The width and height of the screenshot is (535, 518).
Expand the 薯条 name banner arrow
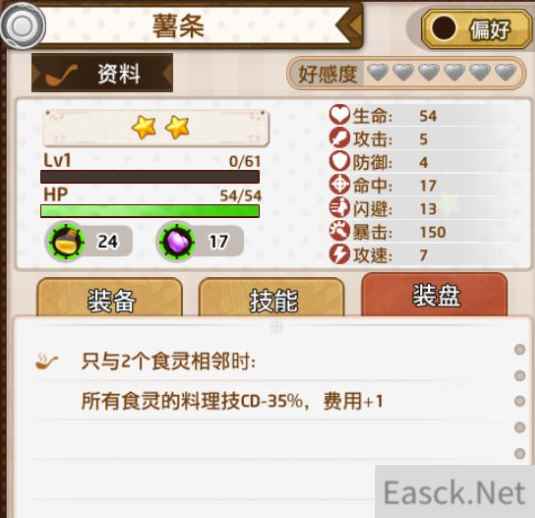click(x=349, y=25)
